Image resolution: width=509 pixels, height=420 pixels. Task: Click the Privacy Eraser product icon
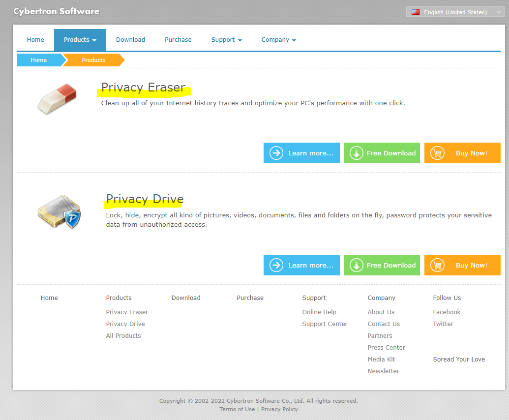click(57, 99)
